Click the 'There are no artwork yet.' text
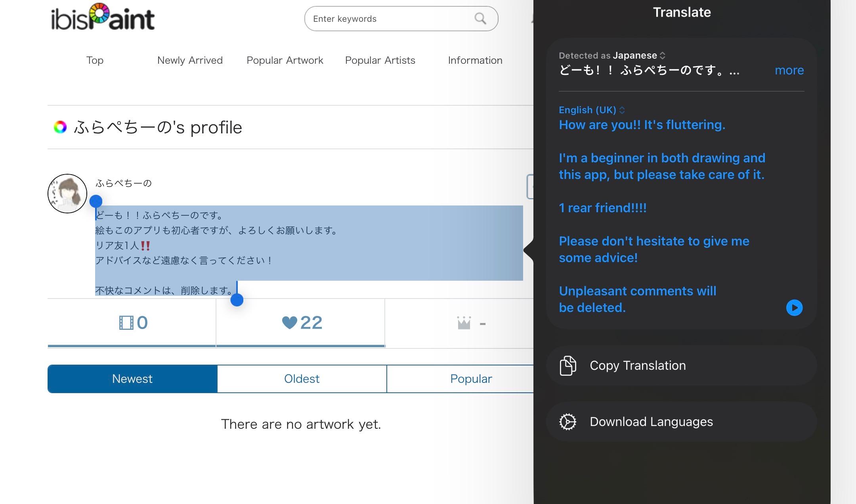 click(x=301, y=424)
